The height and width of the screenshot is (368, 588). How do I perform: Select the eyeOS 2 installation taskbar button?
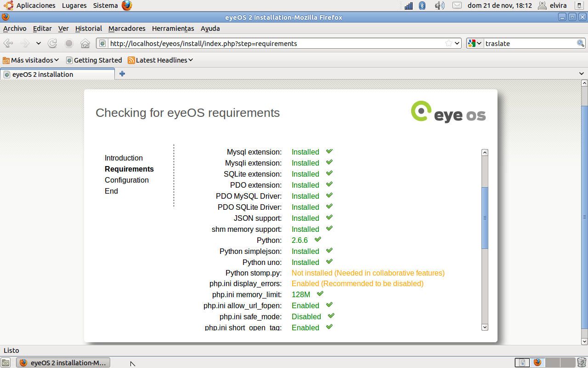click(63, 362)
